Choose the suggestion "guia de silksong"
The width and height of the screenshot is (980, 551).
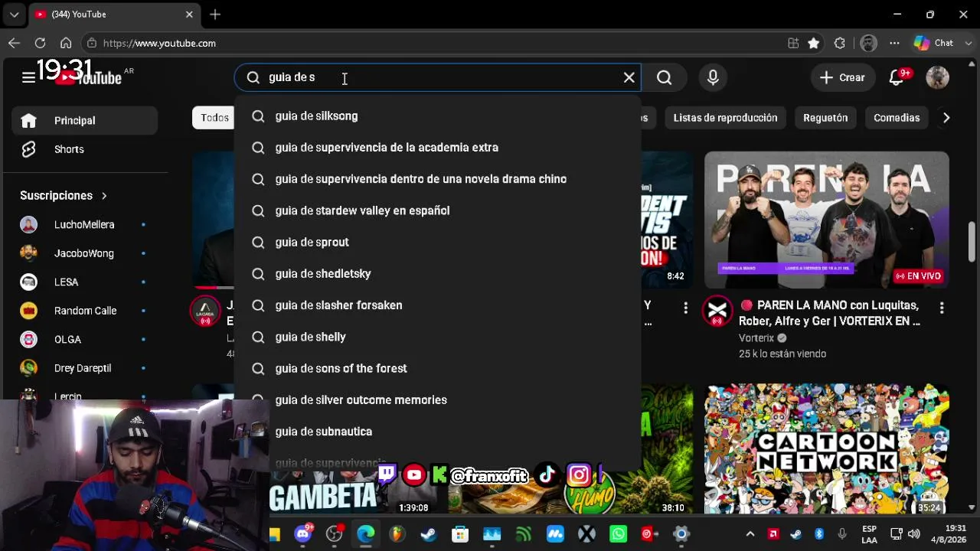click(438, 116)
